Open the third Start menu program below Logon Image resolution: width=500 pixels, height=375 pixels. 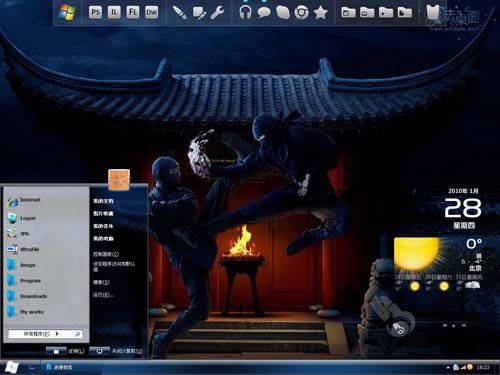(x=18, y=234)
